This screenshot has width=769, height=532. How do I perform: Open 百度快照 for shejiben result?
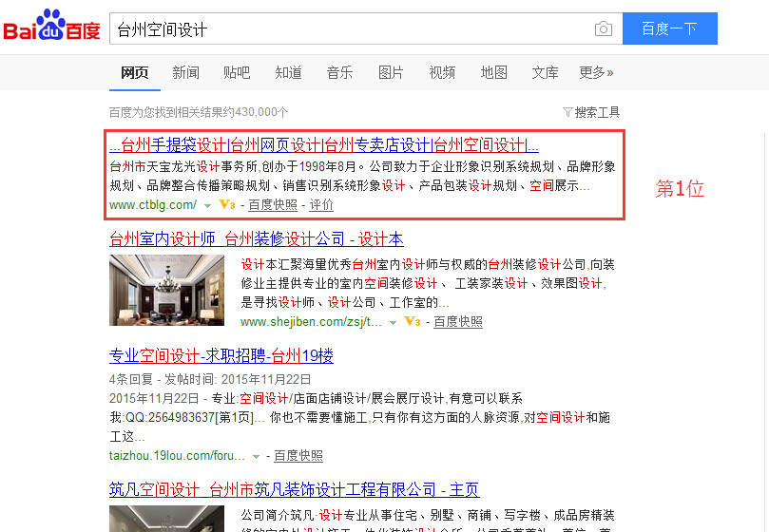pos(458,322)
